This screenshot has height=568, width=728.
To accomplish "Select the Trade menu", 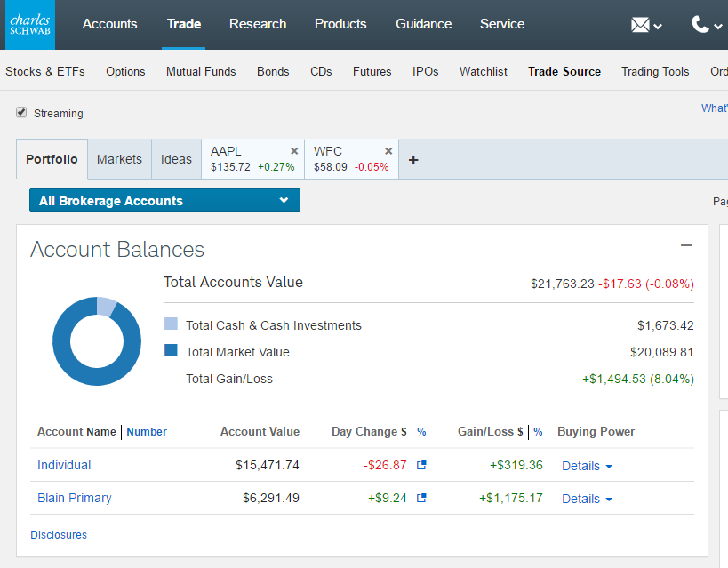I will [x=184, y=24].
